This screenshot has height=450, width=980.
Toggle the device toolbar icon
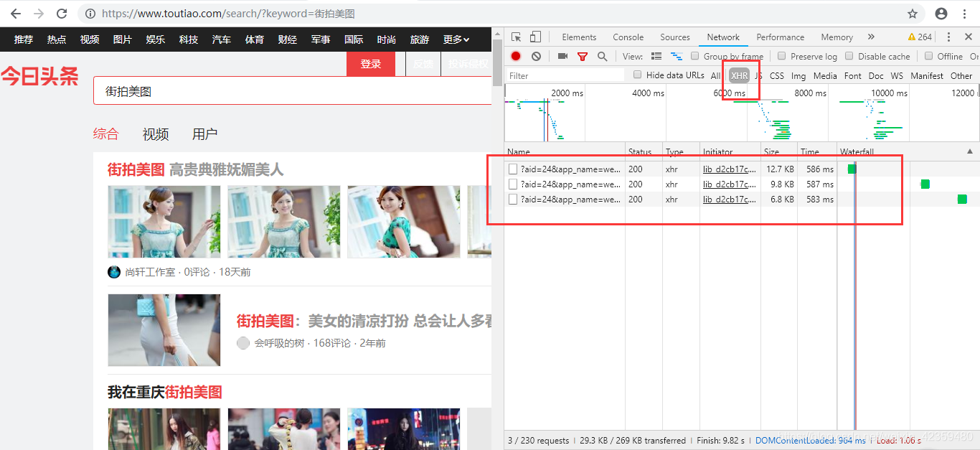pyautogui.click(x=535, y=37)
